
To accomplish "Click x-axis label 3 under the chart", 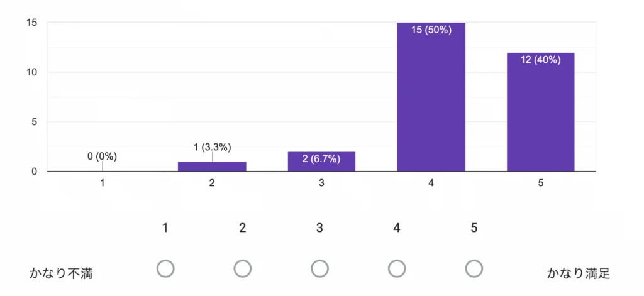I will pos(321,183).
